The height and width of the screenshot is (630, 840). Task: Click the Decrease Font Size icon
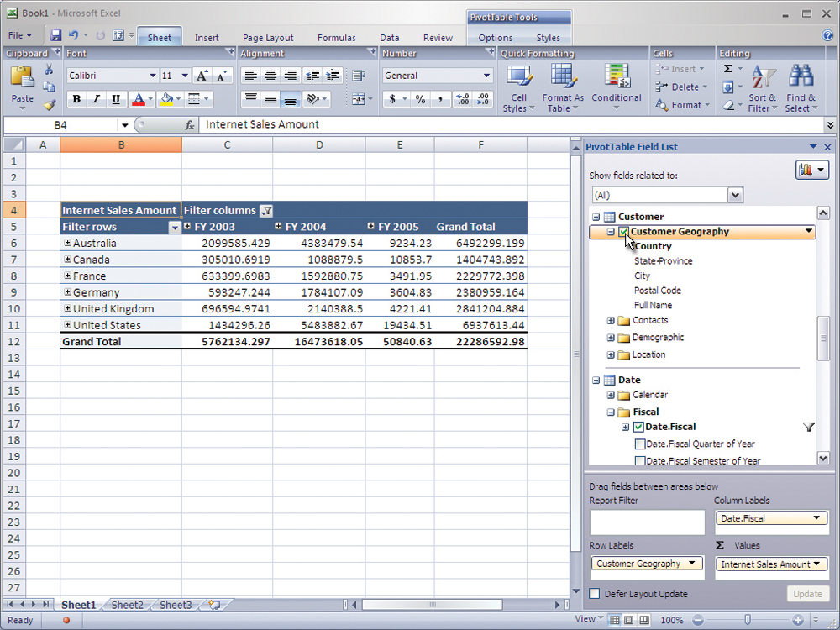point(222,76)
